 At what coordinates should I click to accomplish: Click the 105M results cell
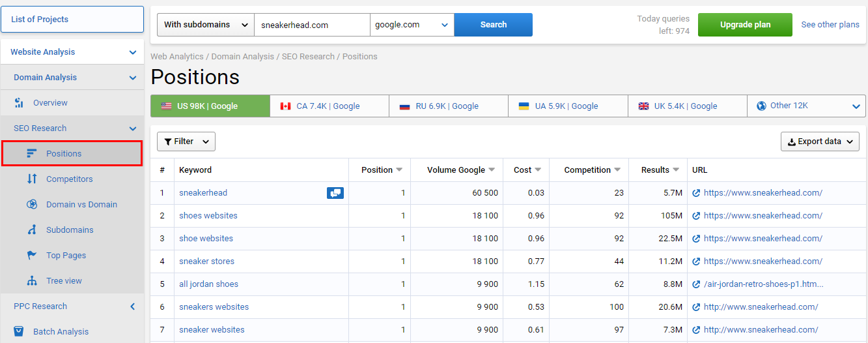tap(670, 216)
